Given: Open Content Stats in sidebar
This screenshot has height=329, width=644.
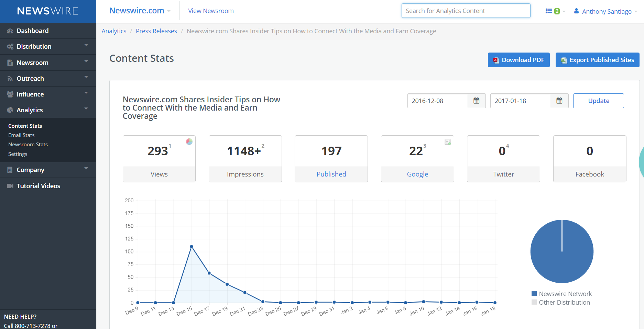Looking at the screenshot, I should (x=25, y=126).
